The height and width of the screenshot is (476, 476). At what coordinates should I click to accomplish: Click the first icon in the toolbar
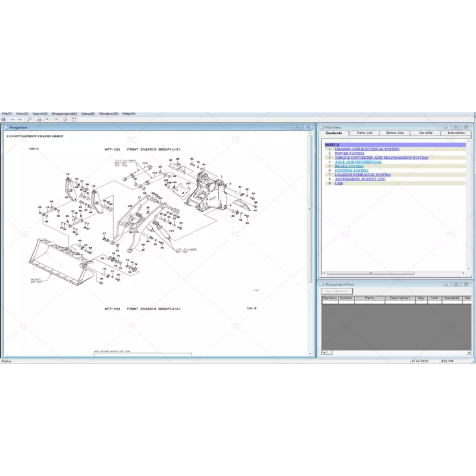pos(4,119)
